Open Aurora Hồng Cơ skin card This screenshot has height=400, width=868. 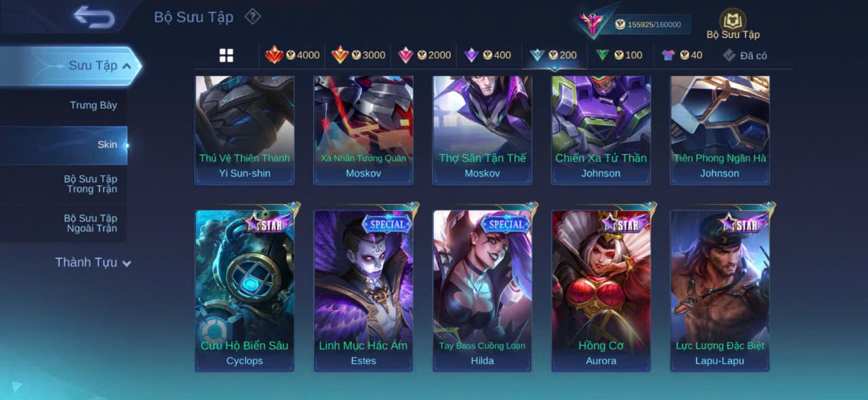click(x=601, y=290)
